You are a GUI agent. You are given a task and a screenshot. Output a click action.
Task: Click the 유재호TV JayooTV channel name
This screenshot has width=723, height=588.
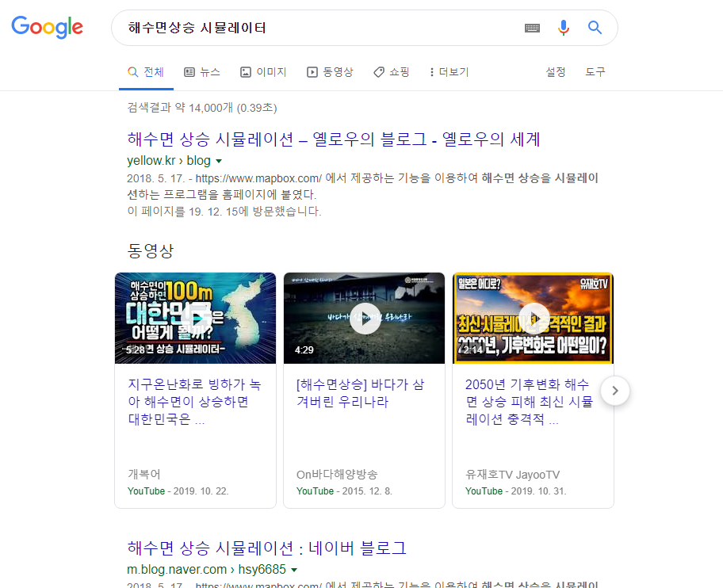pos(512,475)
